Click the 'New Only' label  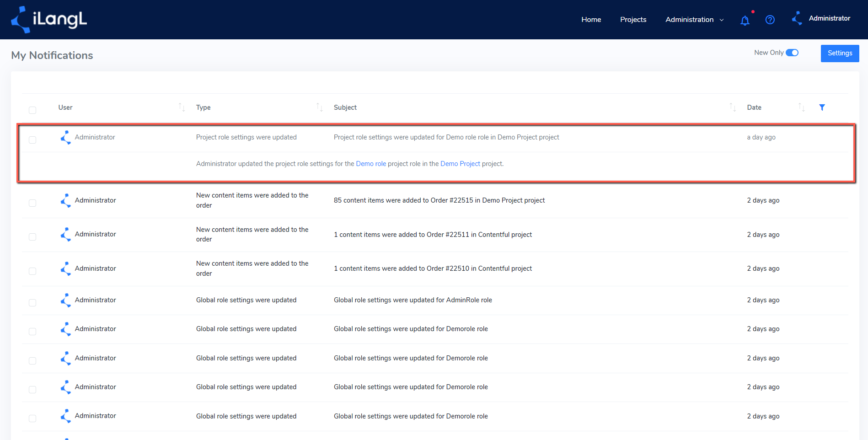[769, 53]
